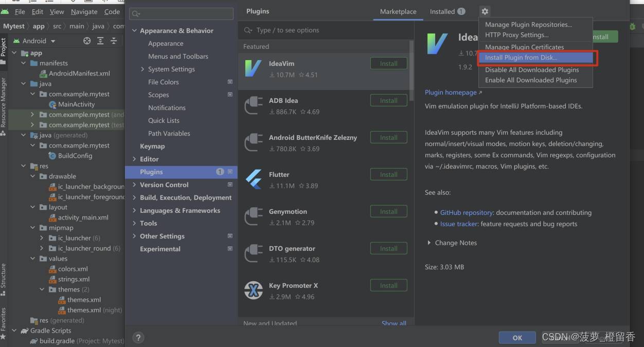Click Install for the Flutter plugin

coord(389,175)
